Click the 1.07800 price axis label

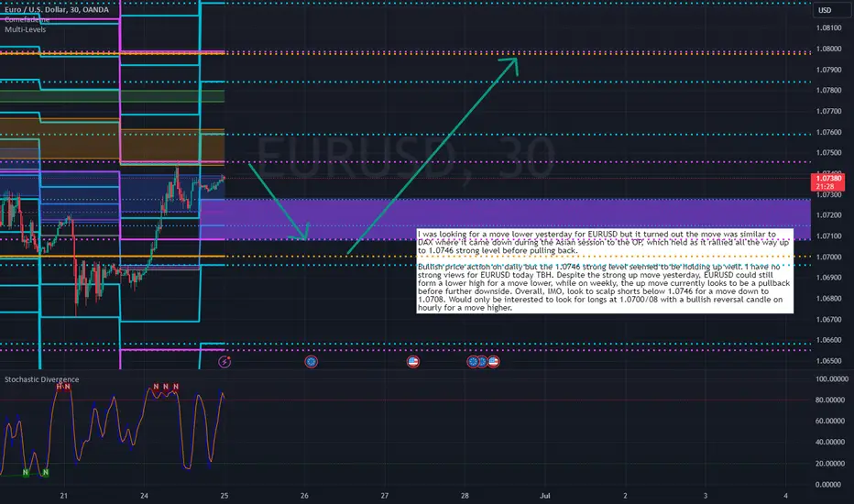point(828,91)
